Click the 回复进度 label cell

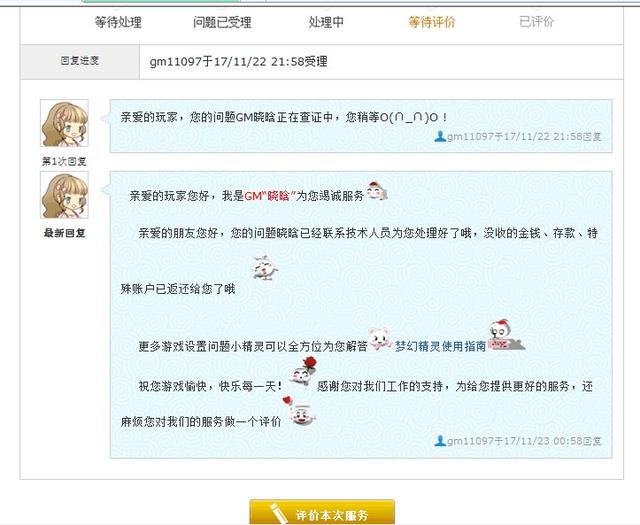(x=80, y=62)
